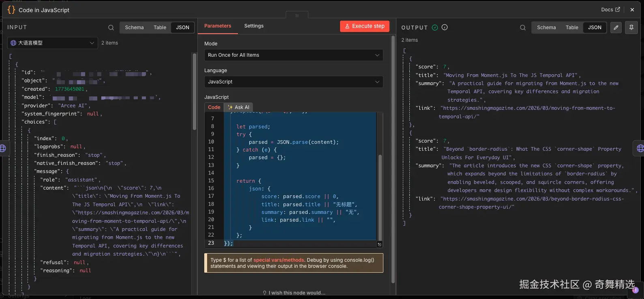Click the Execute step button
This screenshot has width=644, height=299.
(364, 26)
